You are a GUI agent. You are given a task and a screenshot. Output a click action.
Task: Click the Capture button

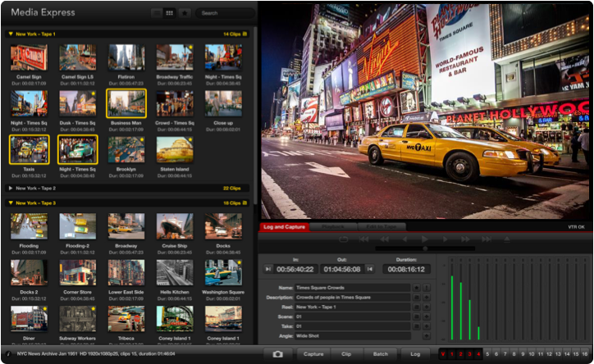pos(313,354)
